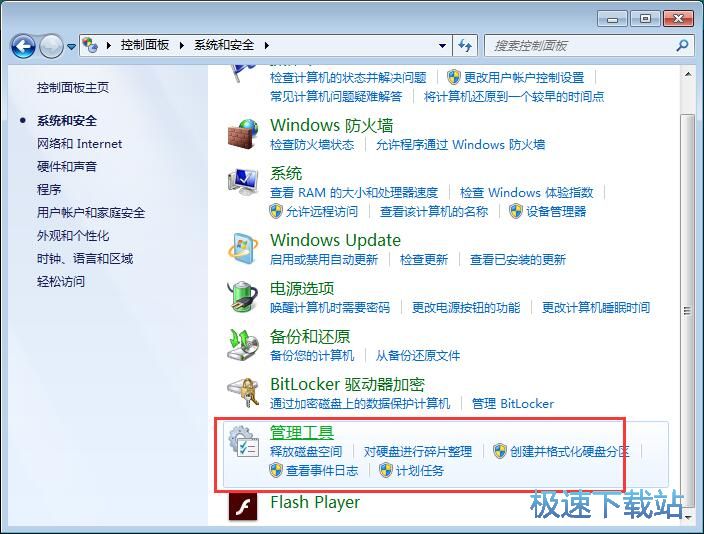Screen dimensions: 704x534
Task: Open 网络和 Internet category in sidebar
Action: point(79,144)
